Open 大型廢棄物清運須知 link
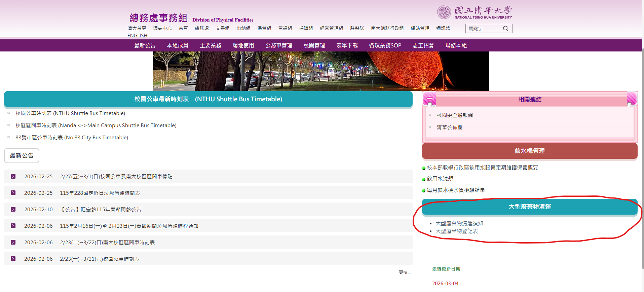This screenshot has width=644, height=292. [x=459, y=223]
